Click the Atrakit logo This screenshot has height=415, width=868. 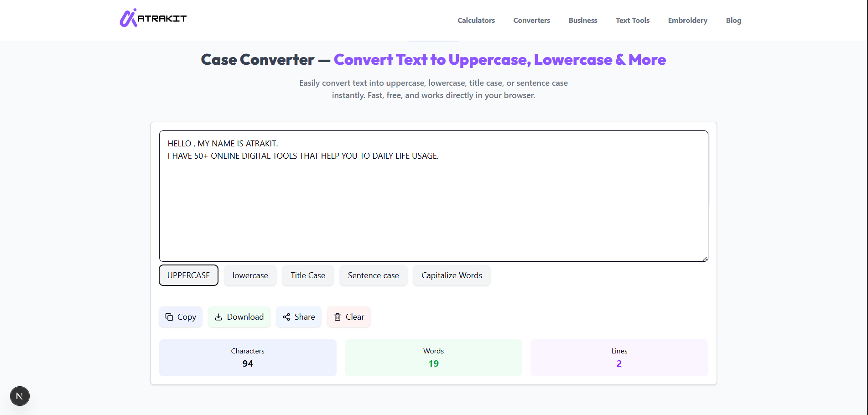click(x=153, y=18)
